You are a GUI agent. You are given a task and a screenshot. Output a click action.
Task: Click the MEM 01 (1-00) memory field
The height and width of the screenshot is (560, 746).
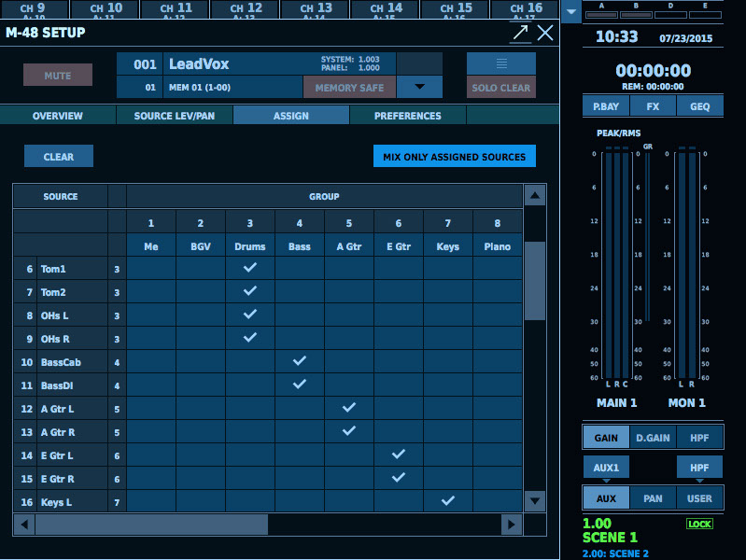pyautogui.click(x=232, y=88)
